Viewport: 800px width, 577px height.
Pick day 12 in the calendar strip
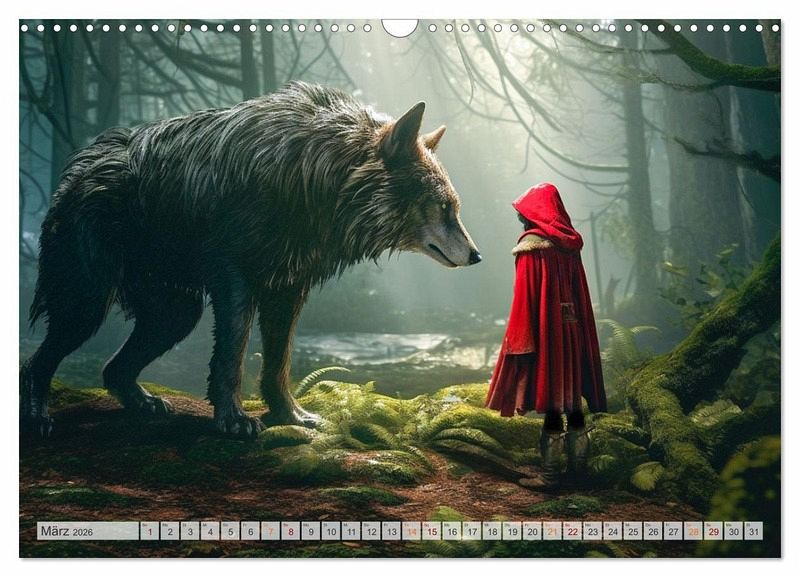371,531
